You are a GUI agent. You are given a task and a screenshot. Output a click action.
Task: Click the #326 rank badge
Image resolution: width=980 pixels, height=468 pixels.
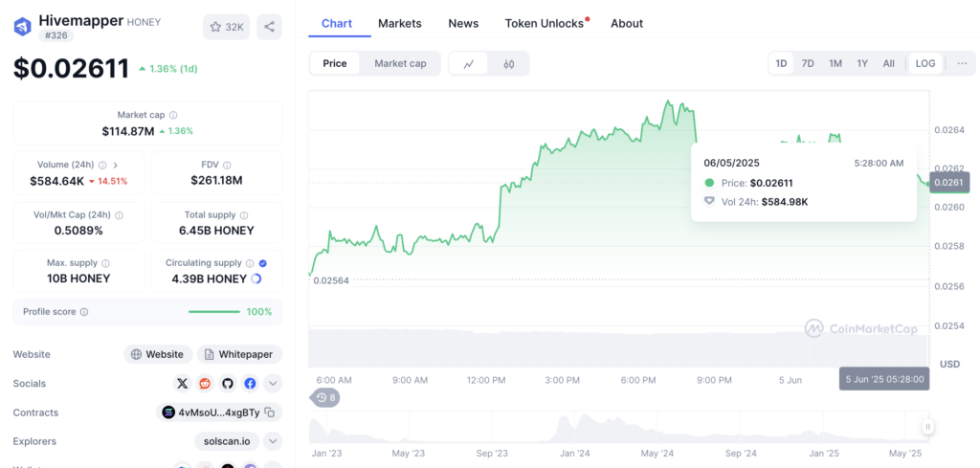point(56,35)
